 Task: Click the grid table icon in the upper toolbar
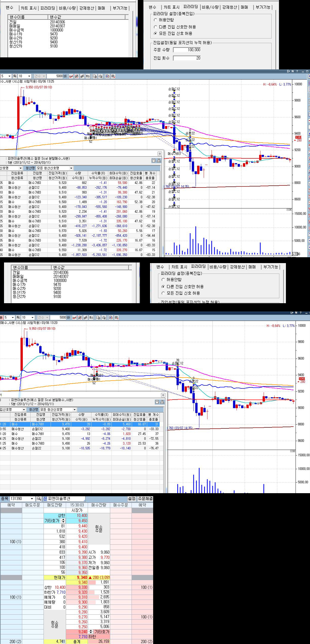tap(113, 76)
